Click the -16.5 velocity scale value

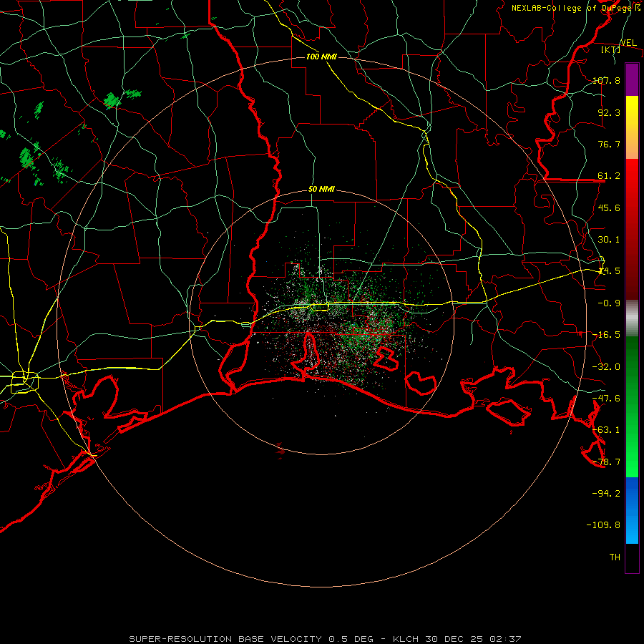pos(606,335)
